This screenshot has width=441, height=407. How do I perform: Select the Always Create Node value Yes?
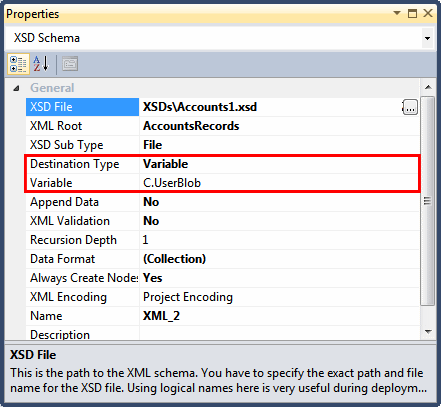[152, 278]
